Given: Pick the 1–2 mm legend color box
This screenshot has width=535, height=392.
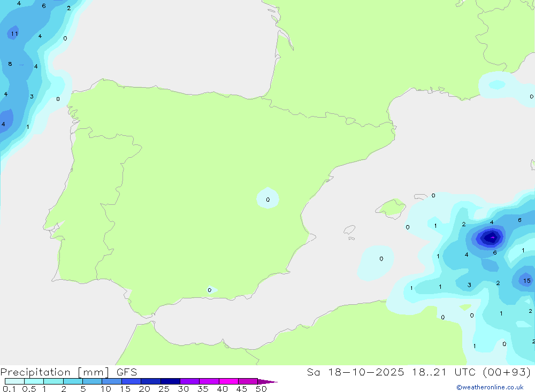Looking at the screenshot, I should tap(53, 381).
